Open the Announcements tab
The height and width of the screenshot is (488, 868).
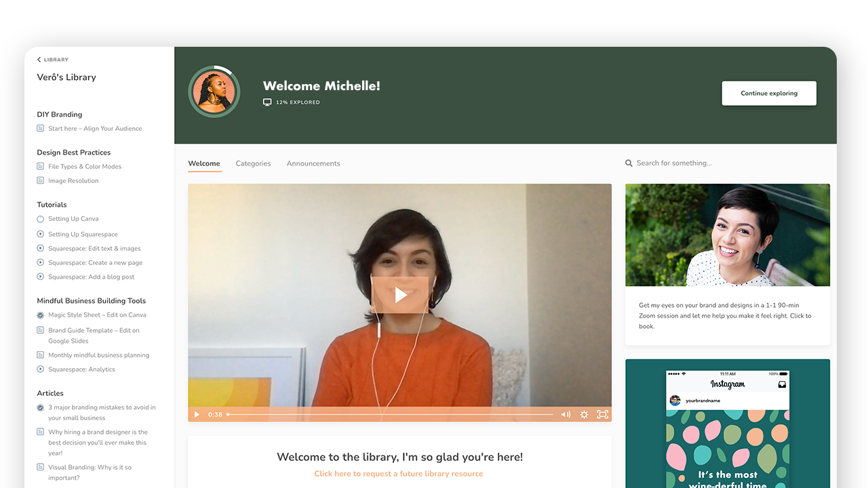click(313, 163)
